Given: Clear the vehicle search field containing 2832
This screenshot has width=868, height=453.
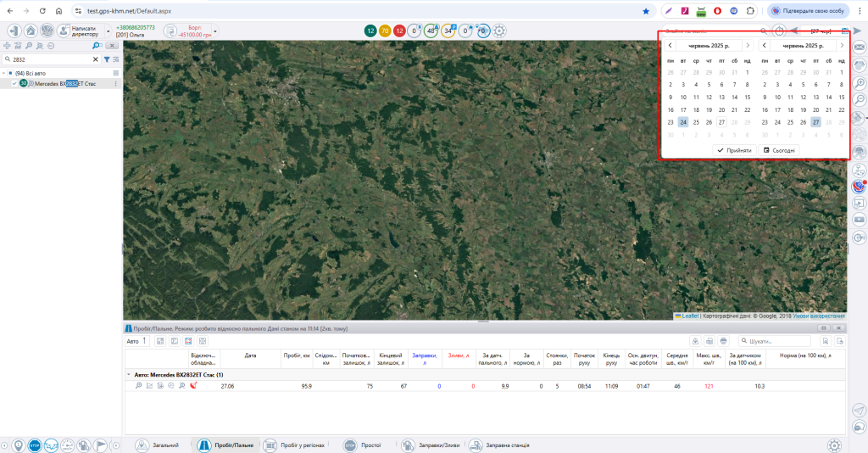Looking at the screenshot, I should tap(95, 59).
